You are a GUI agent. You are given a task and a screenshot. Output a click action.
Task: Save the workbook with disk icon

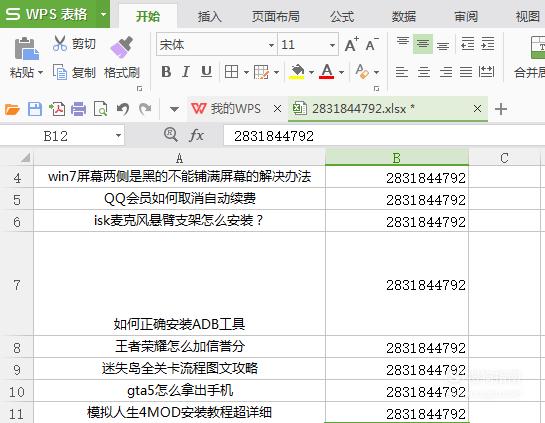tap(35, 109)
